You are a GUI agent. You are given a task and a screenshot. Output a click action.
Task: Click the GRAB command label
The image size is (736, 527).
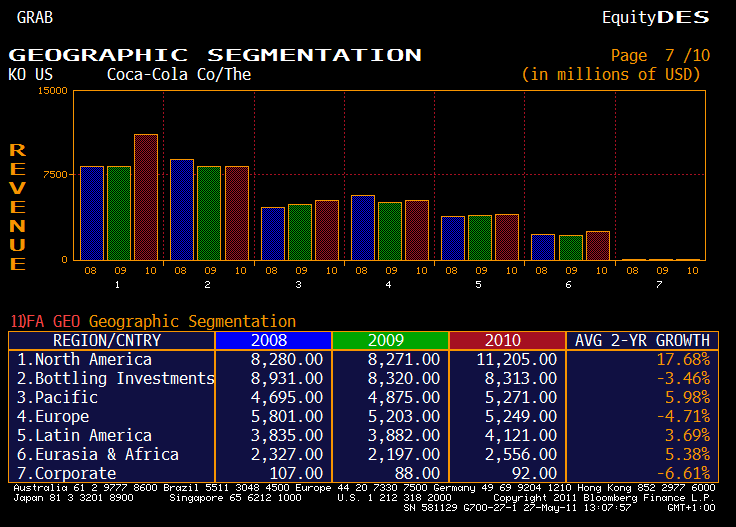click(35, 17)
